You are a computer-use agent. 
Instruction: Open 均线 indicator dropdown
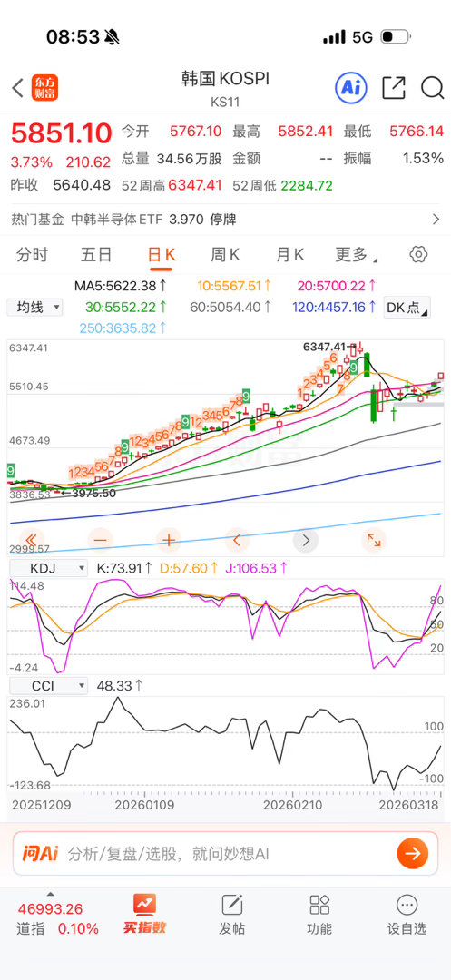click(34, 307)
